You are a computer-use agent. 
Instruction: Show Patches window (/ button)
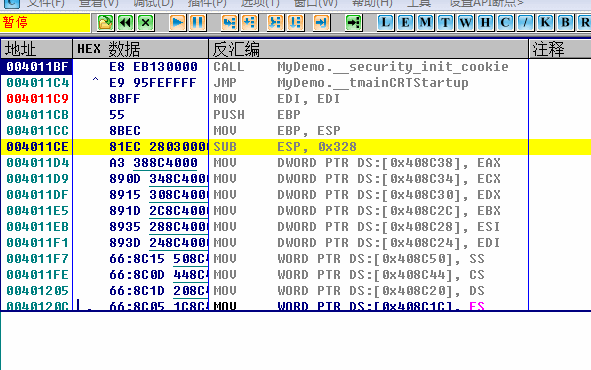(x=525, y=23)
